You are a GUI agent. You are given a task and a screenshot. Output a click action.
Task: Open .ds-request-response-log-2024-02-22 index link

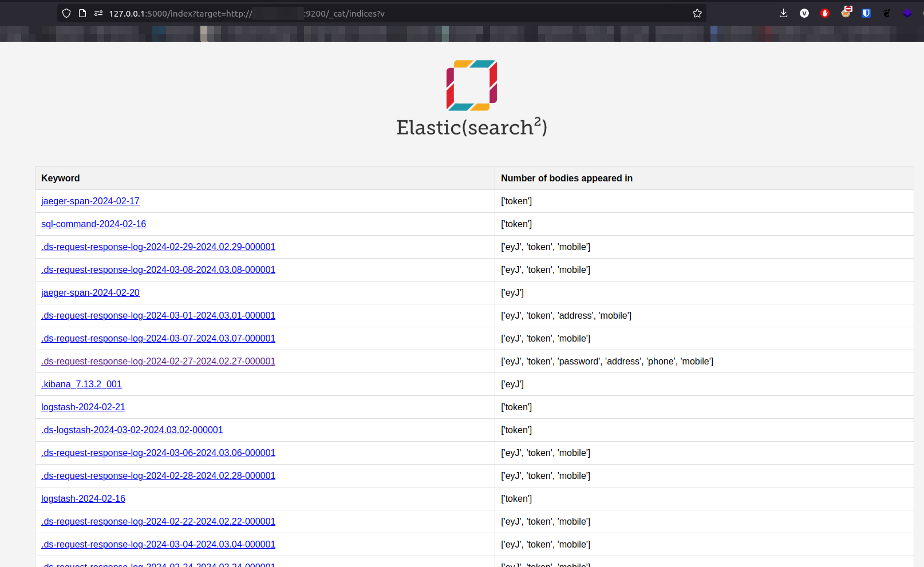pyautogui.click(x=158, y=521)
